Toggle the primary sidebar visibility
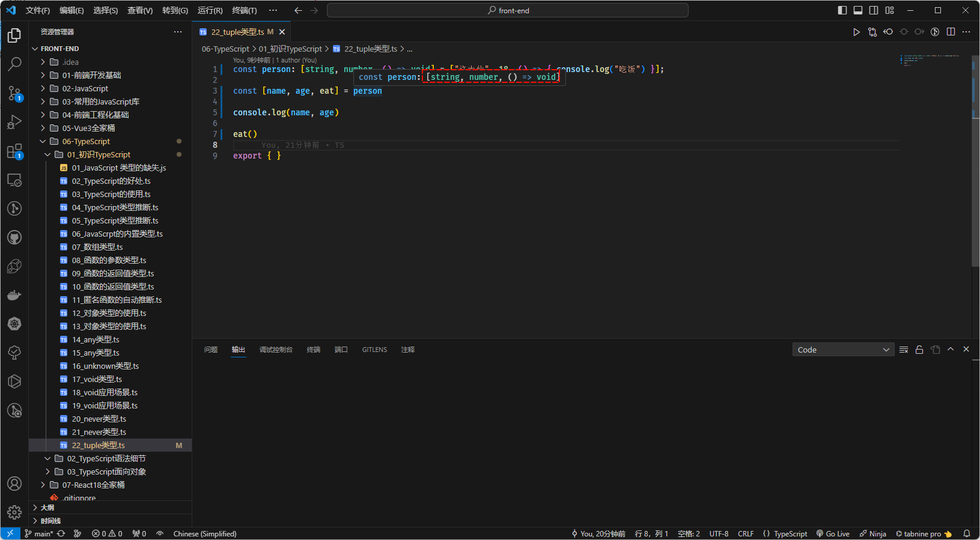980x540 pixels. [x=842, y=10]
